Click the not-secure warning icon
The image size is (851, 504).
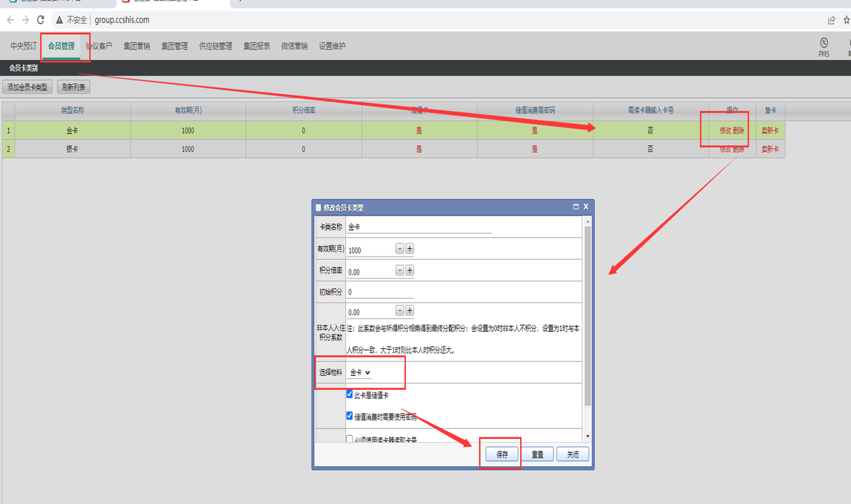(x=59, y=20)
